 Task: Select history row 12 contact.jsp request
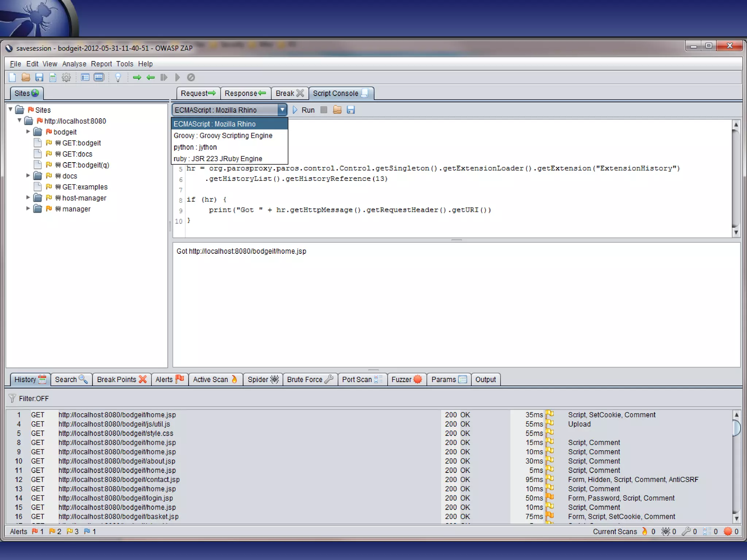(119, 479)
